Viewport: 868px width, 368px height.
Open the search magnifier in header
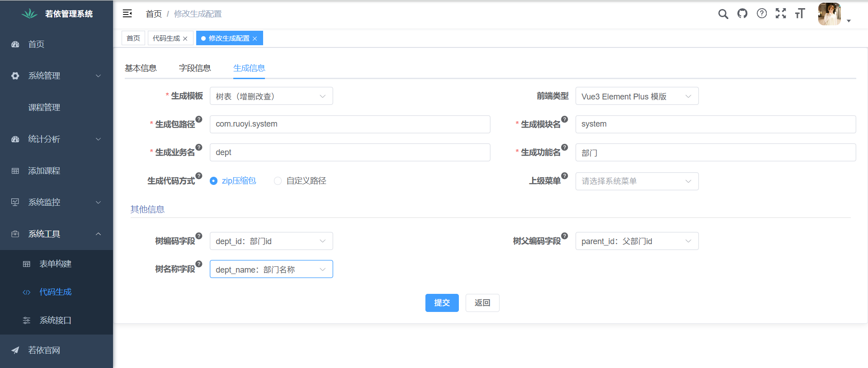(723, 14)
